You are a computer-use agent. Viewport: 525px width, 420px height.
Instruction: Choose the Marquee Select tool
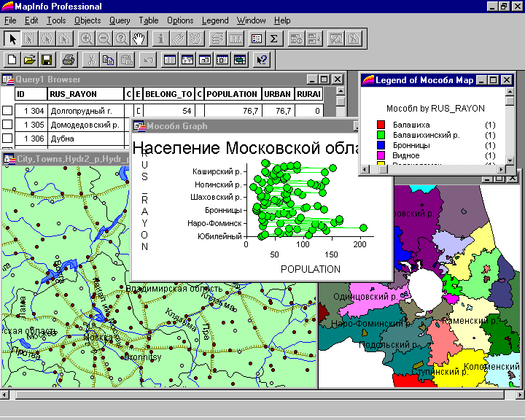(x=30, y=39)
